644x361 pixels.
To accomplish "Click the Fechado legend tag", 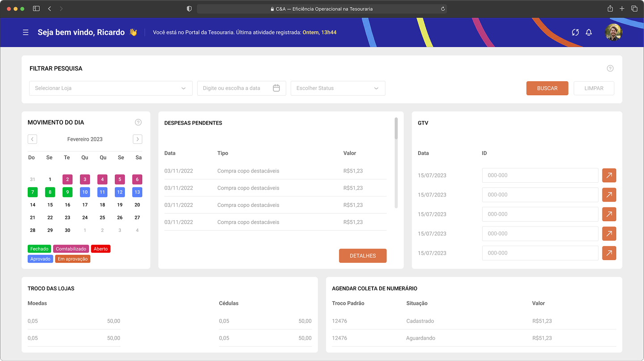I will point(39,249).
